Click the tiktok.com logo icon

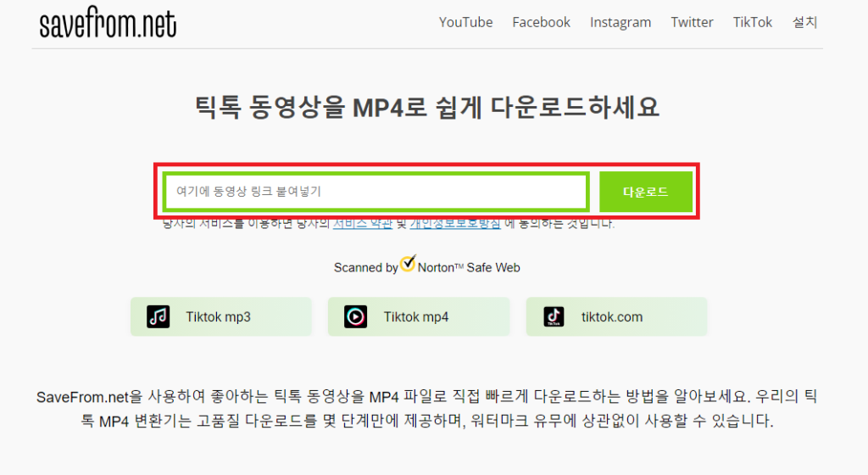point(554,316)
